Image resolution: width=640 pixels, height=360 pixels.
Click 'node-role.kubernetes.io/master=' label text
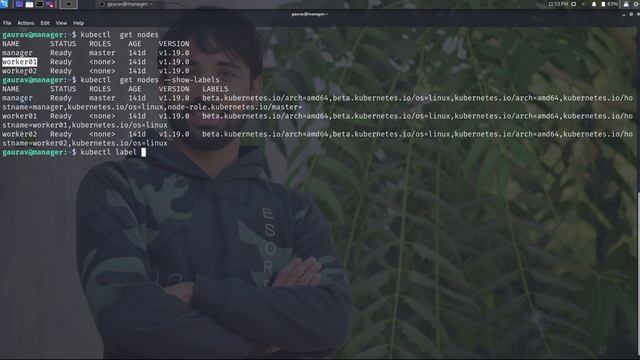pyautogui.click(x=236, y=107)
